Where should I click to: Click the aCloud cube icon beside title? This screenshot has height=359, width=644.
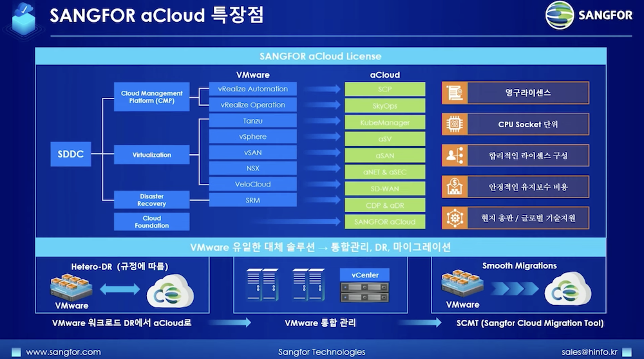coord(23,20)
